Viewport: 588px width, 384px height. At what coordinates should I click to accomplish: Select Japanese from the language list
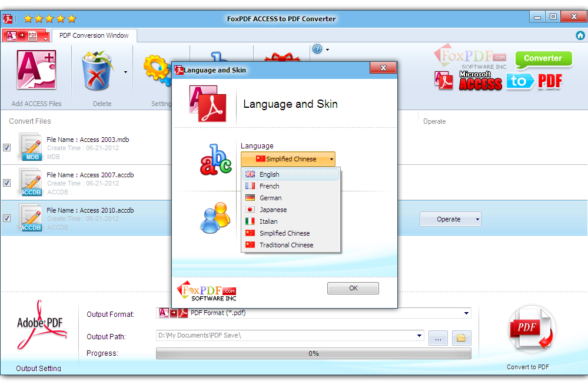(x=291, y=210)
